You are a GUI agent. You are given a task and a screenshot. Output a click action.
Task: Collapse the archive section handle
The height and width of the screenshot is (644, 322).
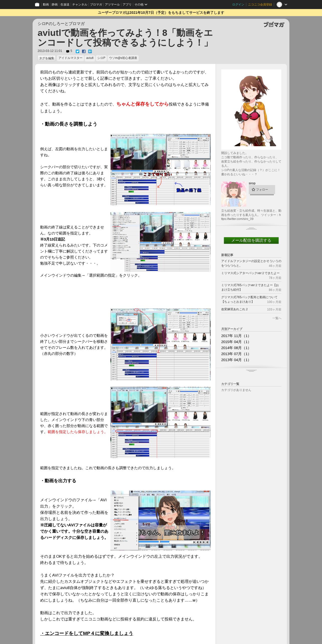251,371
